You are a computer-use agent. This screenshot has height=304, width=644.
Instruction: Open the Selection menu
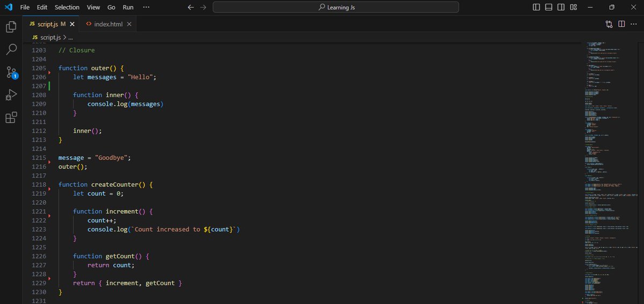coord(67,8)
